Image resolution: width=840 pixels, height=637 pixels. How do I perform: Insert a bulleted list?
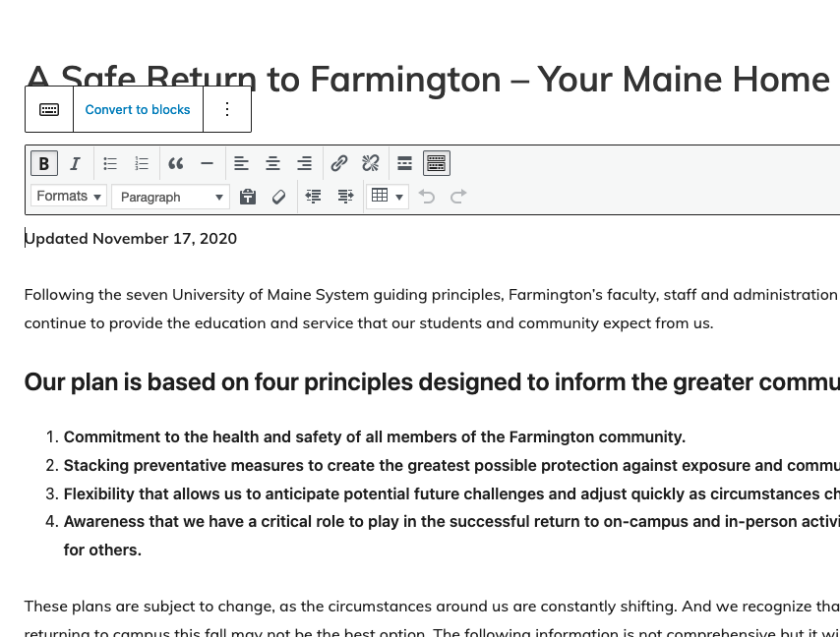pyautogui.click(x=110, y=163)
